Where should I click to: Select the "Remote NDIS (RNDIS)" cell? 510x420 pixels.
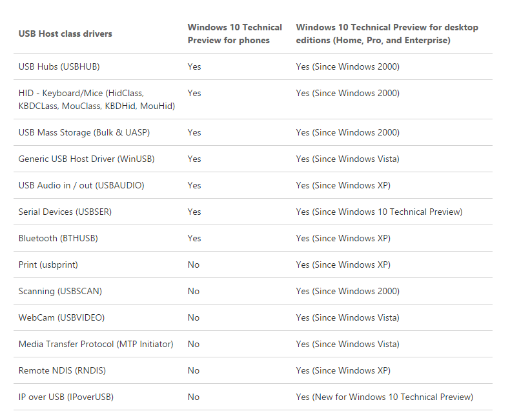pos(62,370)
